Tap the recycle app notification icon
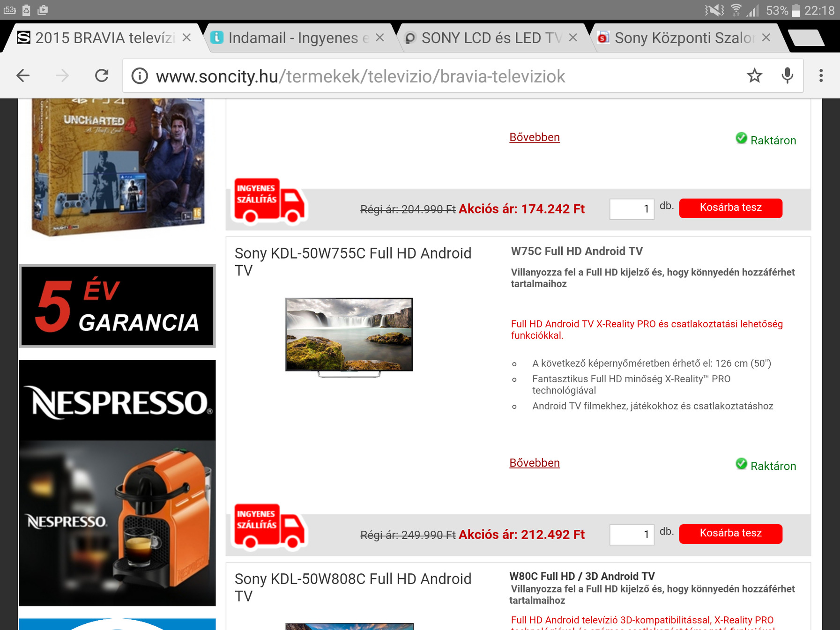840x630 pixels. pyautogui.click(x=26, y=10)
